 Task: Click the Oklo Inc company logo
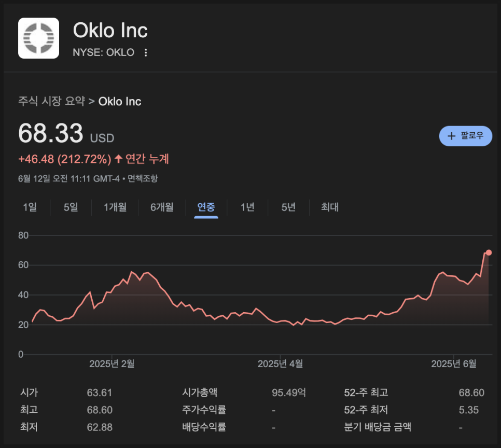[x=38, y=38]
